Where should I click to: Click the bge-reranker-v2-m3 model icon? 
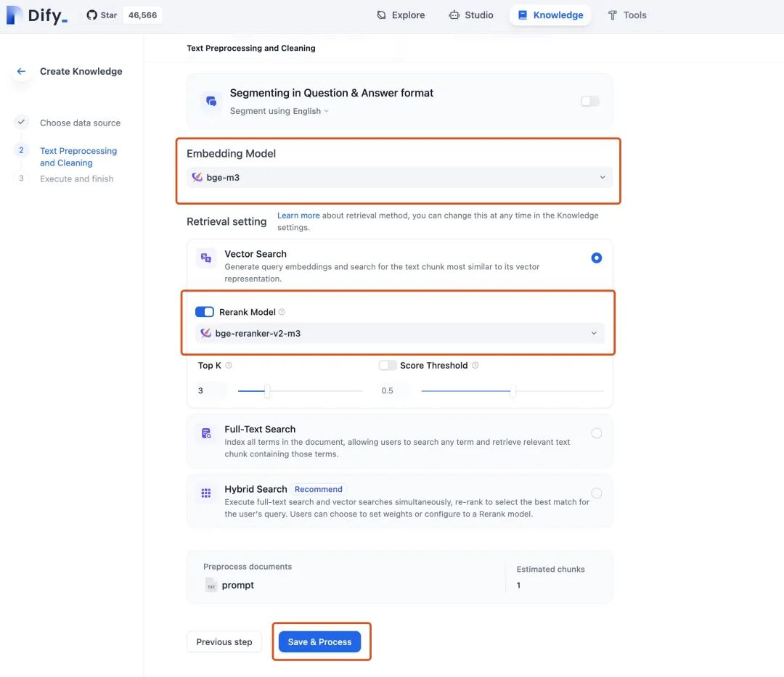[x=205, y=333]
